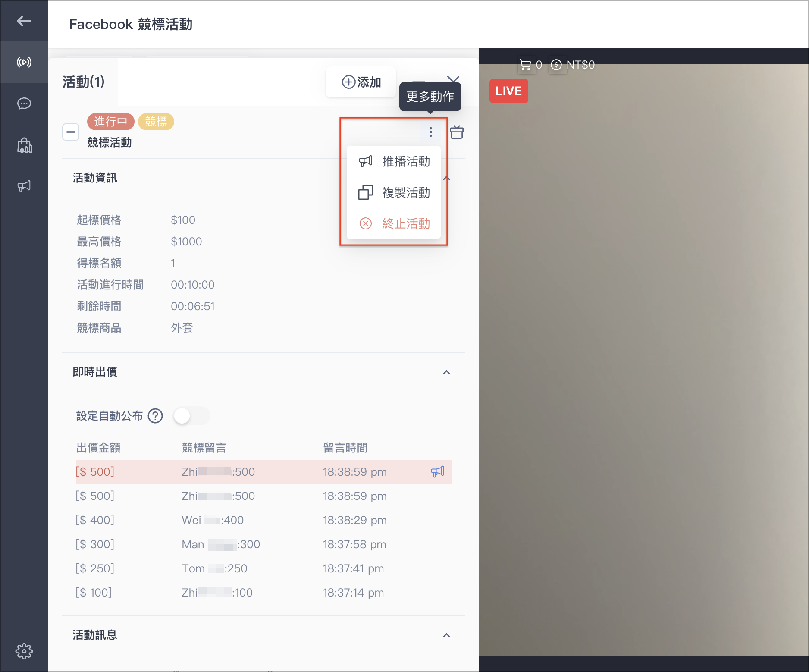Collapse the 競標活動 item with minus button
This screenshot has width=809, height=672.
[71, 132]
